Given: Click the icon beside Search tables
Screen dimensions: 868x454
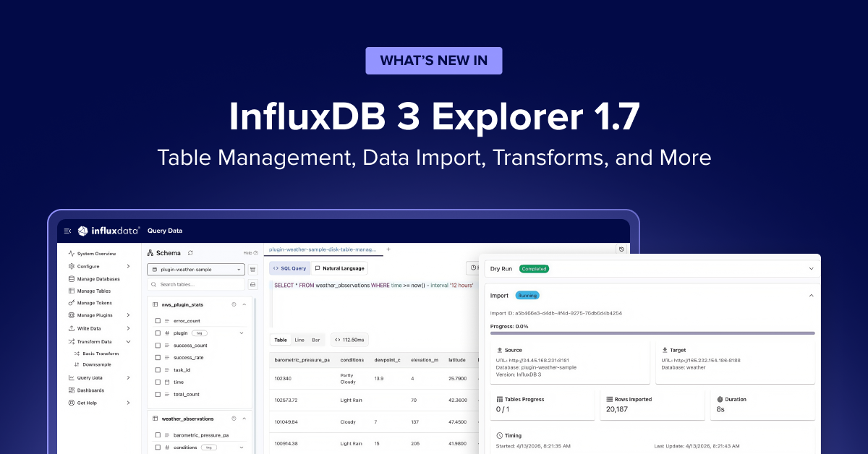Looking at the screenshot, I should tap(253, 285).
